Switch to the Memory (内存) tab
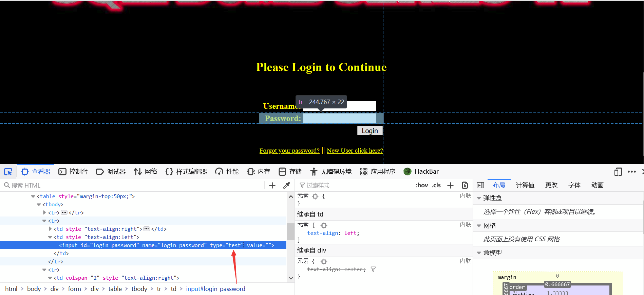 pos(259,172)
